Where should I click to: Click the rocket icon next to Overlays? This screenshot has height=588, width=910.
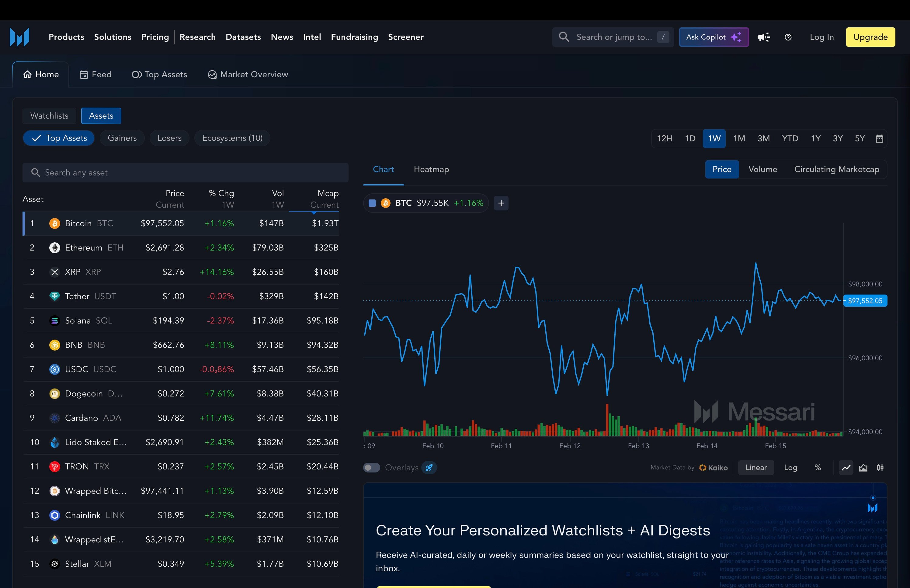(429, 467)
